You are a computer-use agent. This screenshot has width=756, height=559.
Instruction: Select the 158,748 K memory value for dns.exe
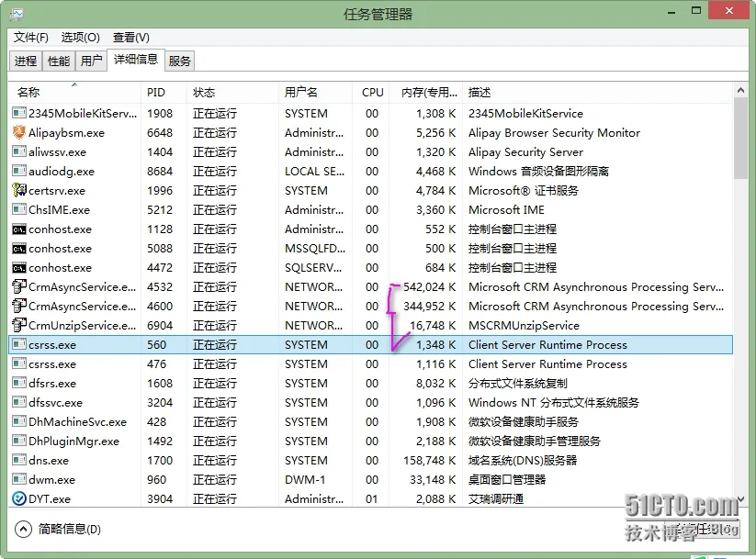pos(429,460)
